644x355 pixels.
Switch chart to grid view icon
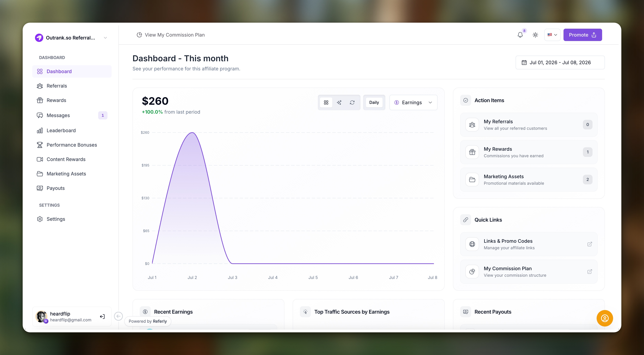(326, 102)
